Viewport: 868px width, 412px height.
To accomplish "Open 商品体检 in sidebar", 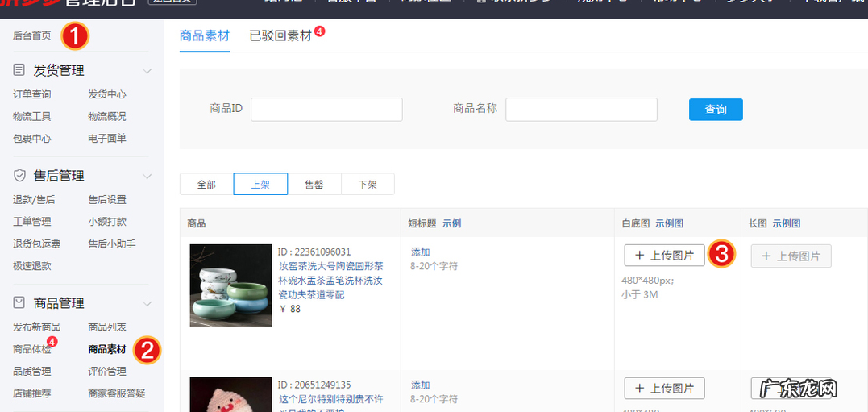I will click(x=32, y=349).
